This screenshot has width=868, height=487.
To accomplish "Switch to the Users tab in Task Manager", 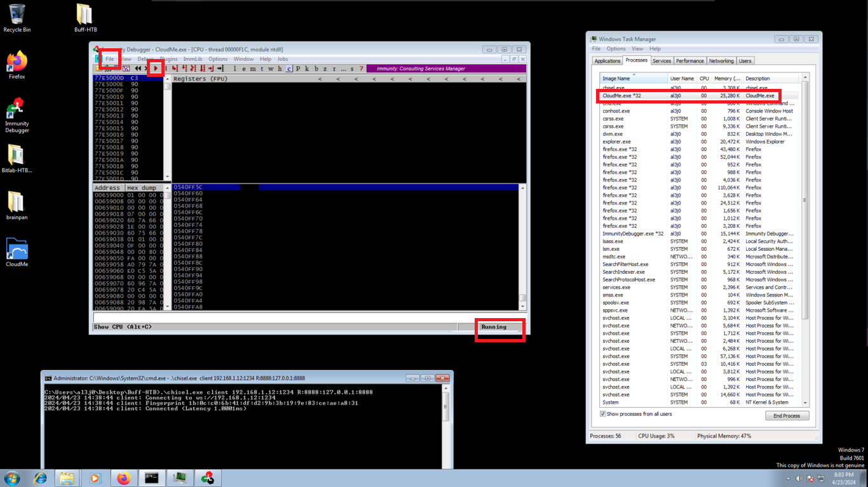I will 745,61.
